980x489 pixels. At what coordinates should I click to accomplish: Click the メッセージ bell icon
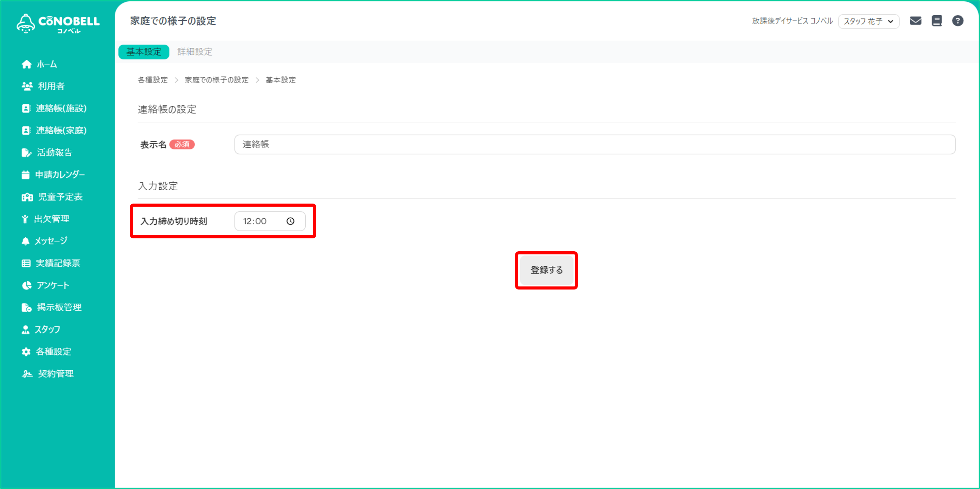pyautogui.click(x=26, y=241)
